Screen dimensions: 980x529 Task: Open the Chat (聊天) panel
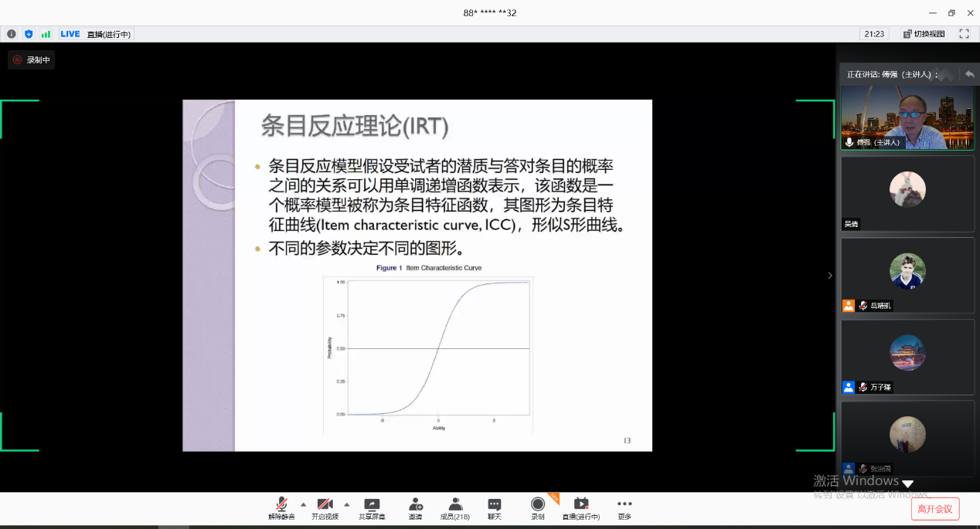[x=495, y=508]
